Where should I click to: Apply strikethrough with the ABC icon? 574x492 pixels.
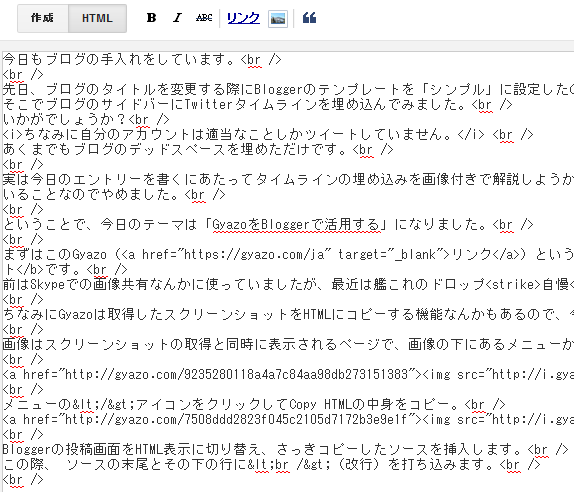[x=204, y=18]
